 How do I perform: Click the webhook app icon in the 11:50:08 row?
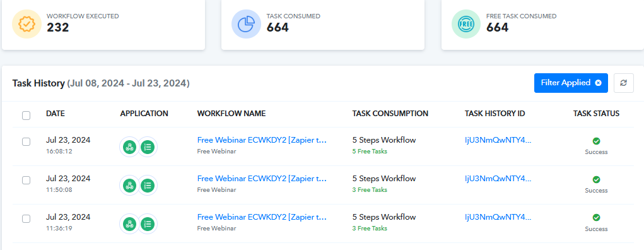tap(130, 186)
